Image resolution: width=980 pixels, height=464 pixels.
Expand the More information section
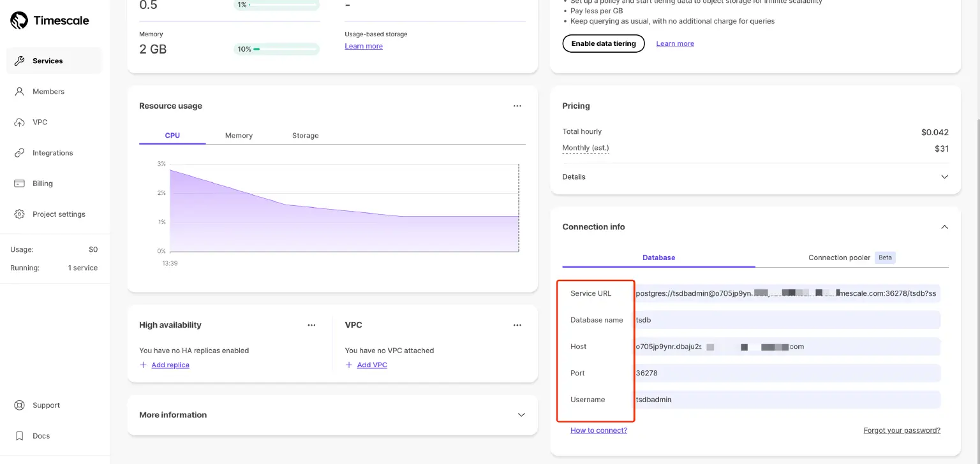[521, 415]
